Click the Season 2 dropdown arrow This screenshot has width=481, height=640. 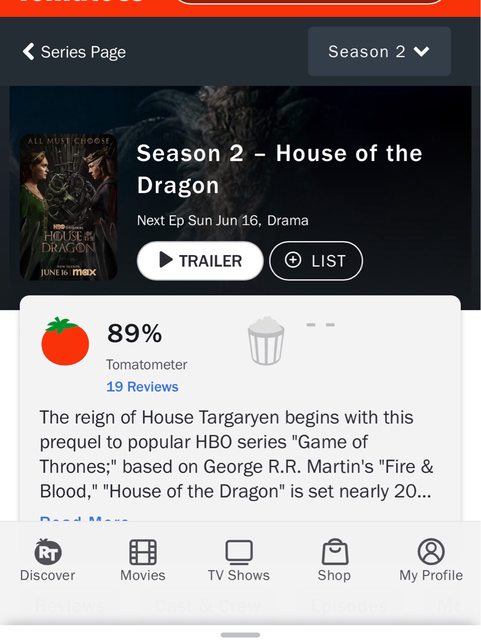coord(421,52)
